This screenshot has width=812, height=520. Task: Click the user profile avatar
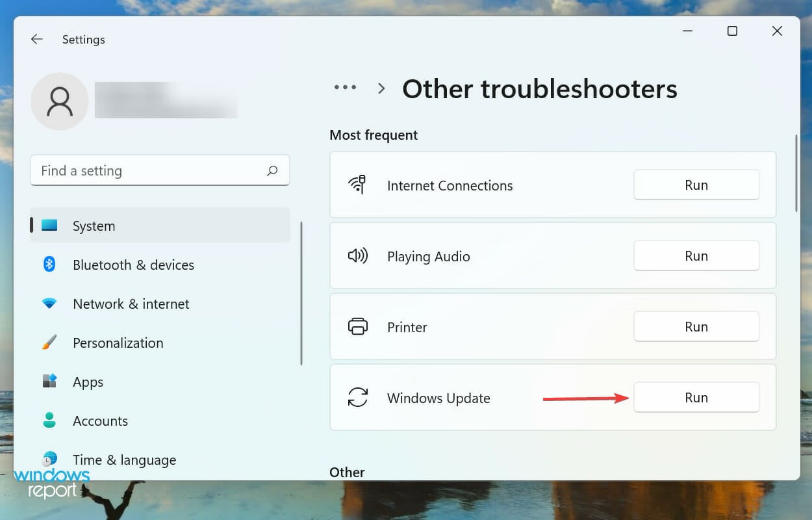[60, 101]
